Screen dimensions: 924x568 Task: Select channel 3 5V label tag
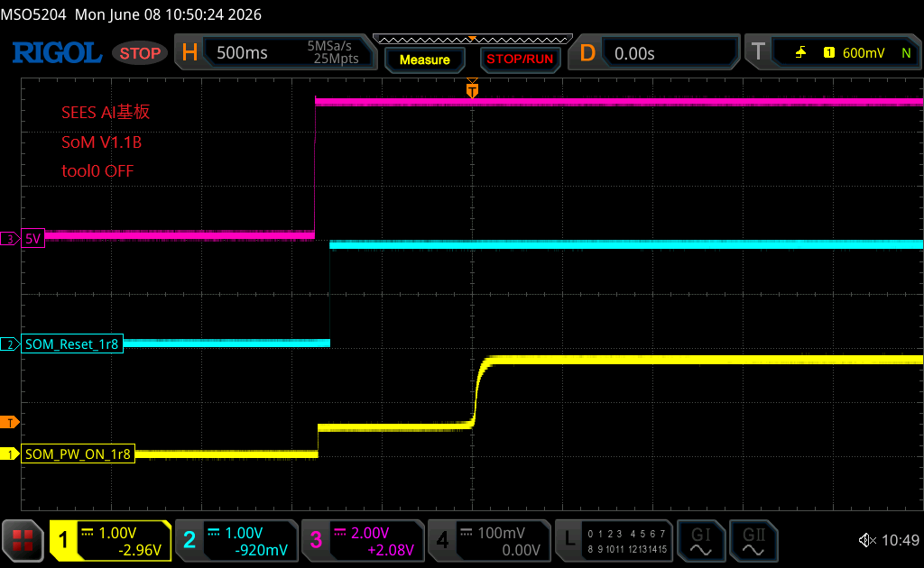click(x=33, y=238)
